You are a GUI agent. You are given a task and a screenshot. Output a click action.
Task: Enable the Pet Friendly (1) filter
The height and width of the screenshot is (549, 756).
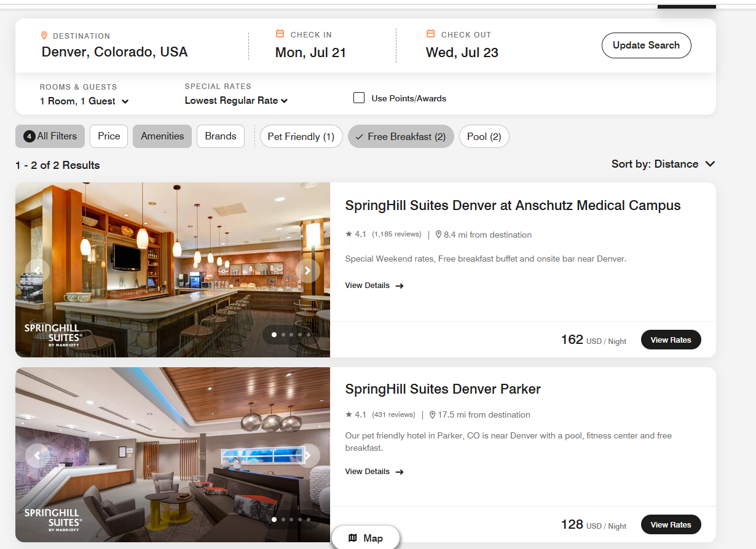point(301,136)
